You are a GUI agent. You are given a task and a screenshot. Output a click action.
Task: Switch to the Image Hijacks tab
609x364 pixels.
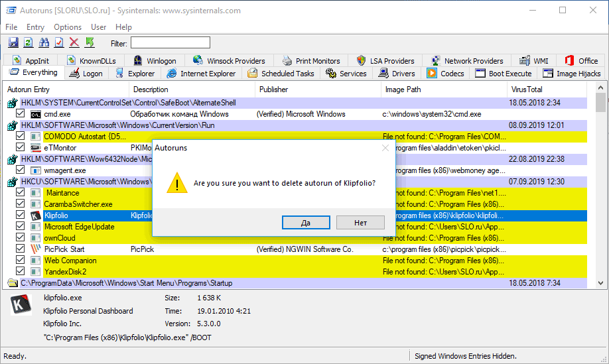pyautogui.click(x=572, y=74)
